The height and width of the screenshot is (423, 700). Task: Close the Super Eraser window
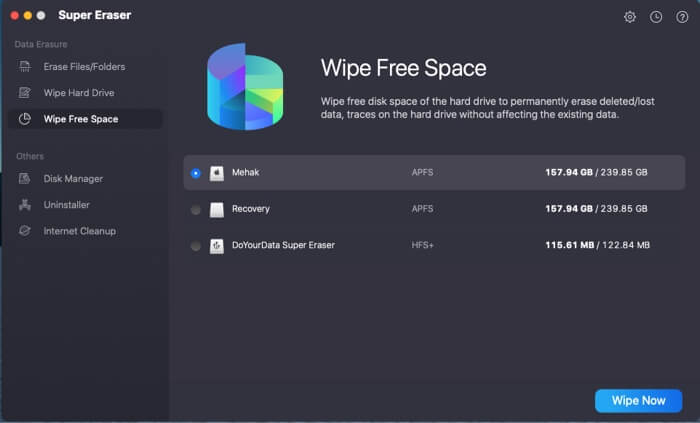coord(15,16)
